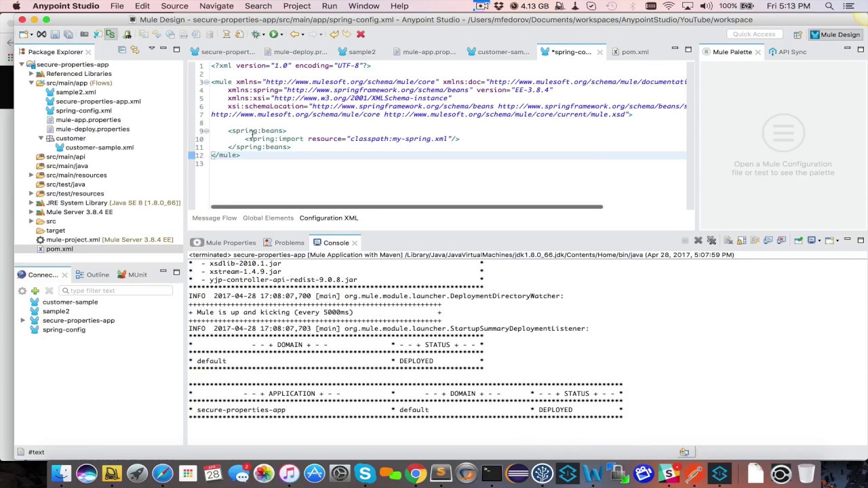Click the Quick Access search field

pyautogui.click(x=753, y=34)
